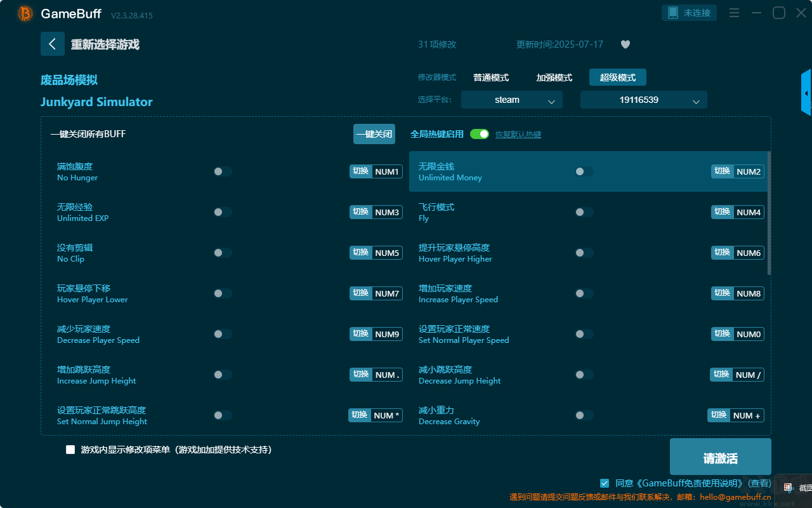
Task: Expand the blue side panel arrow
Action: click(x=806, y=93)
